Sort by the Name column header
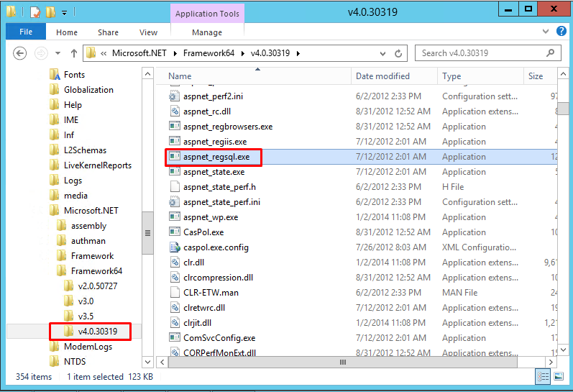This screenshot has height=392, width=573. tap(254, 76)
